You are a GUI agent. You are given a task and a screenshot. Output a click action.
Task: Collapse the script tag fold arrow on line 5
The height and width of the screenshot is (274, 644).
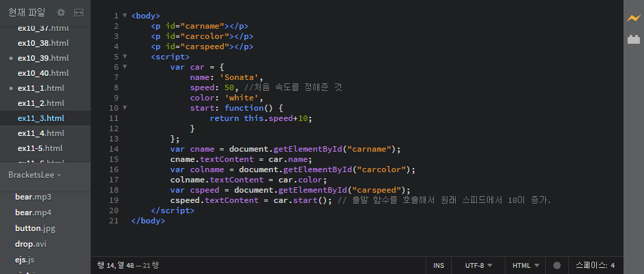[x=125, y=56]
